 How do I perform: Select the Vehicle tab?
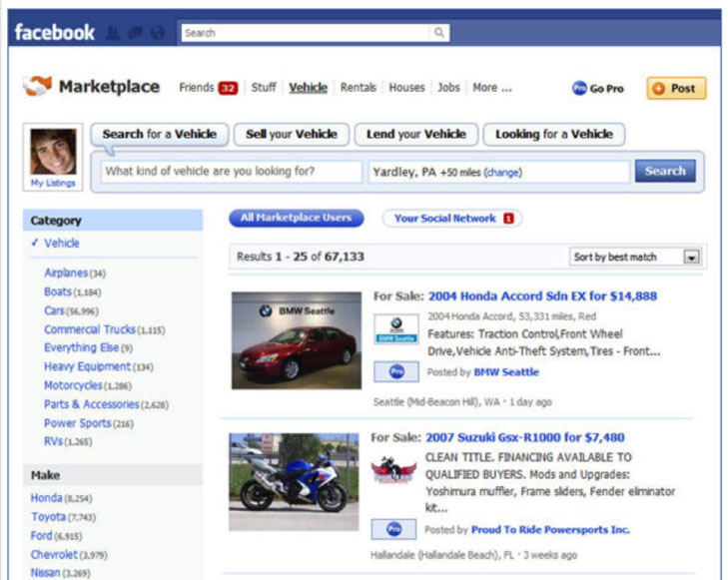click(308, 87)
